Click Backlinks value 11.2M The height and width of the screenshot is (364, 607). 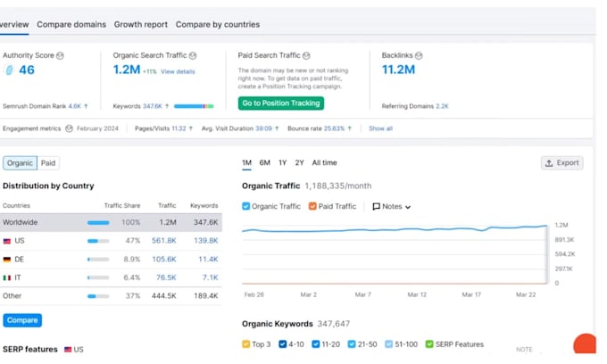pyautogui.click(x=398, y=70)
